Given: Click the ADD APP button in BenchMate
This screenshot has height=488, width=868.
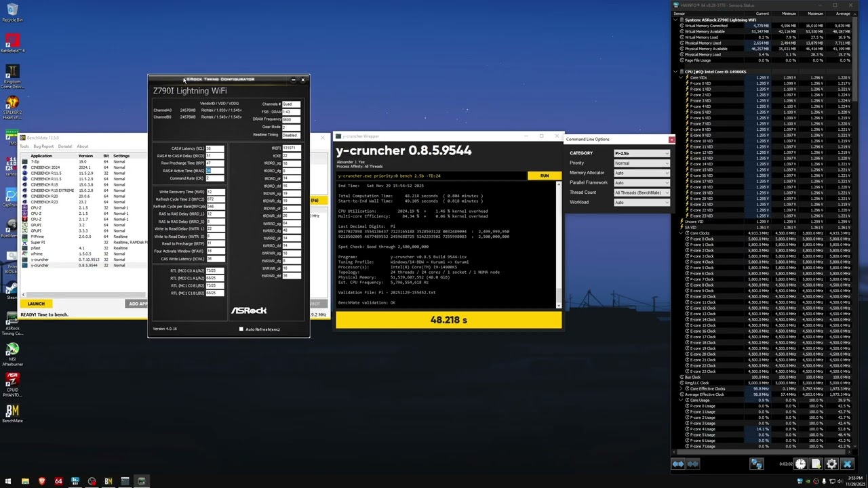Looking at the screenshot, I should [138, 304].
